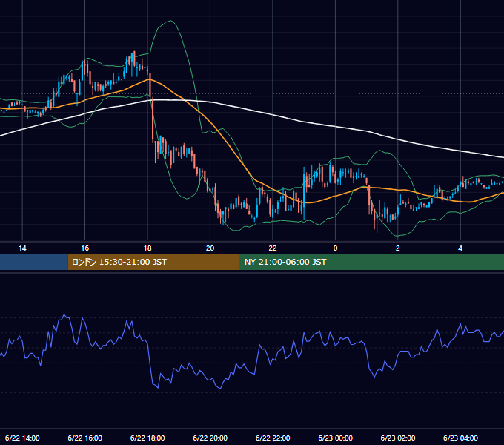Click the blue session bar before London
The height and width of the screenshot is (445, 504).
tap(34, 262)
